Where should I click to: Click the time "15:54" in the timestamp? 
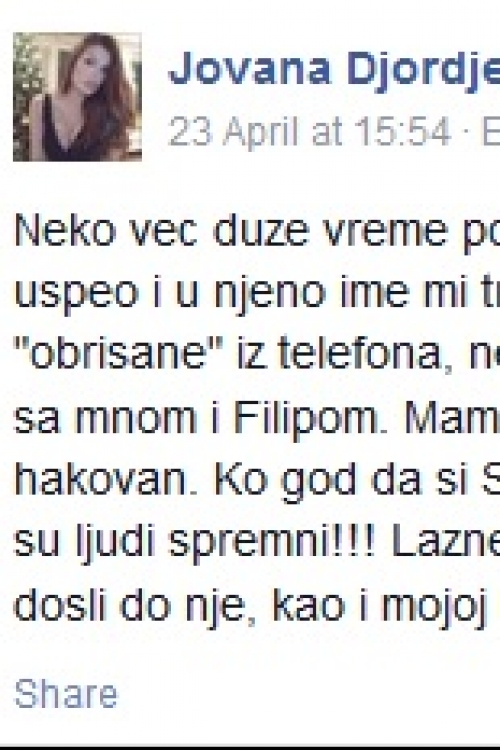click(x=403, y=131)
